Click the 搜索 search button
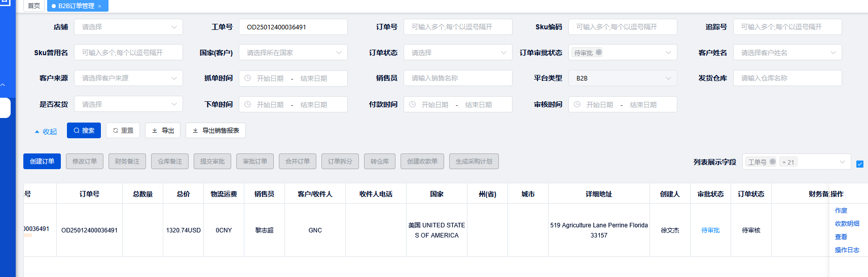 point(84,130)
